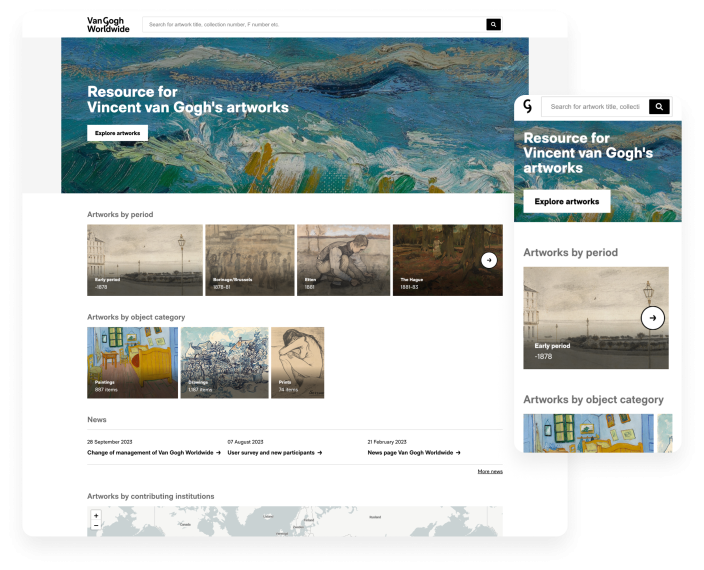The width and height of the screenshot is (704, 570).
Task: Open The Hague 1881-83 period card
Action: pyautogui.click(x=448, y=260)
